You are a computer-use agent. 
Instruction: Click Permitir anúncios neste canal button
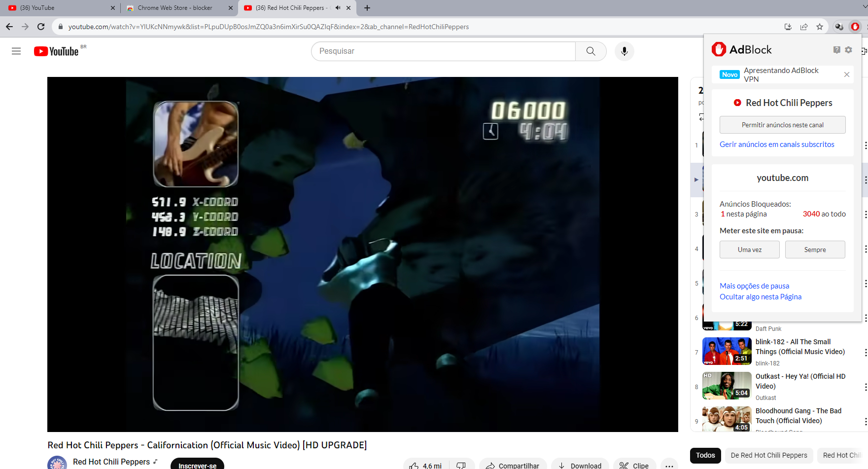click(x=782, y=125)
